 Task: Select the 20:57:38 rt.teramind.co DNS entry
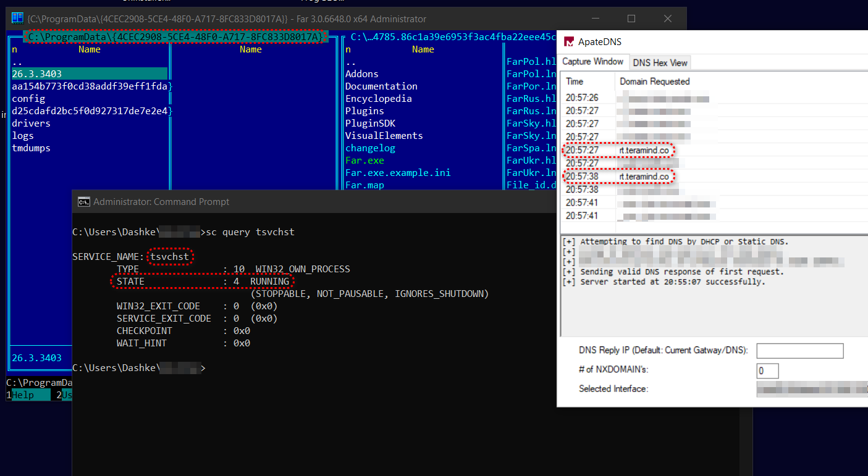point(644,177)
